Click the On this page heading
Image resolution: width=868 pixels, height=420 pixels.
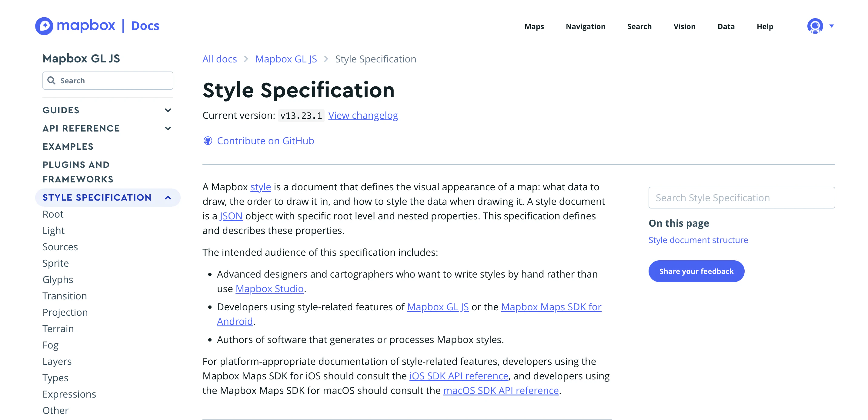coord(679,223)
